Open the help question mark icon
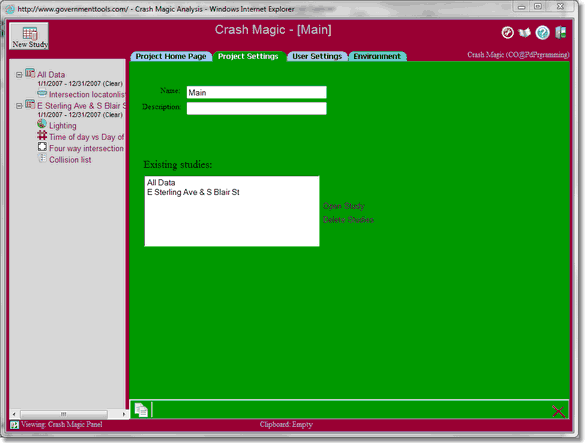This screenshot has width=586, height=445. tap(542, 33)
